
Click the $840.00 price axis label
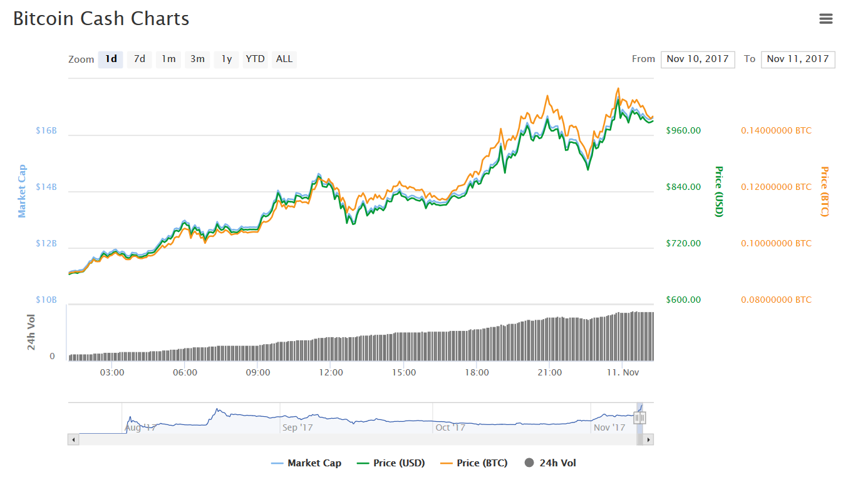(683, 187)
